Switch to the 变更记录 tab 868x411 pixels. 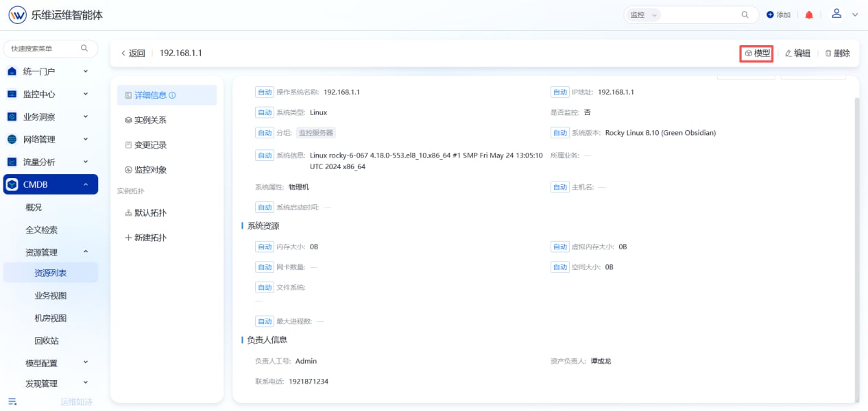167,145
